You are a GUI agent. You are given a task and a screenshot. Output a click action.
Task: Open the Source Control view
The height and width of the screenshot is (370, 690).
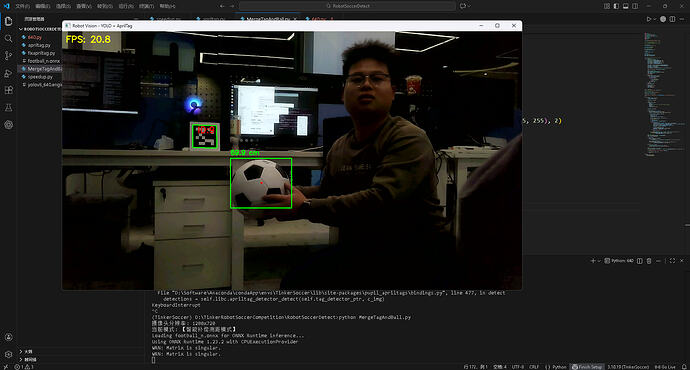tap(8, 55)
